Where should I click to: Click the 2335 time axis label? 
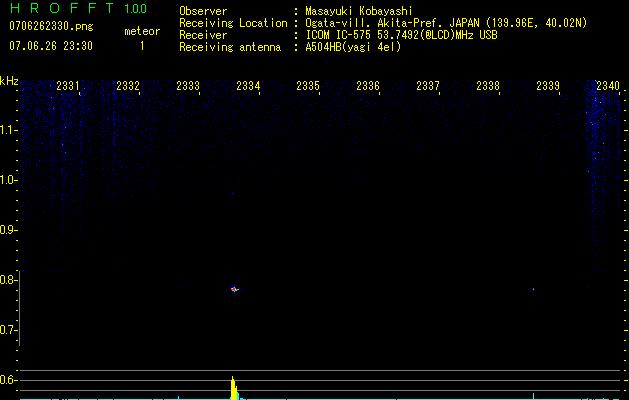308,86
